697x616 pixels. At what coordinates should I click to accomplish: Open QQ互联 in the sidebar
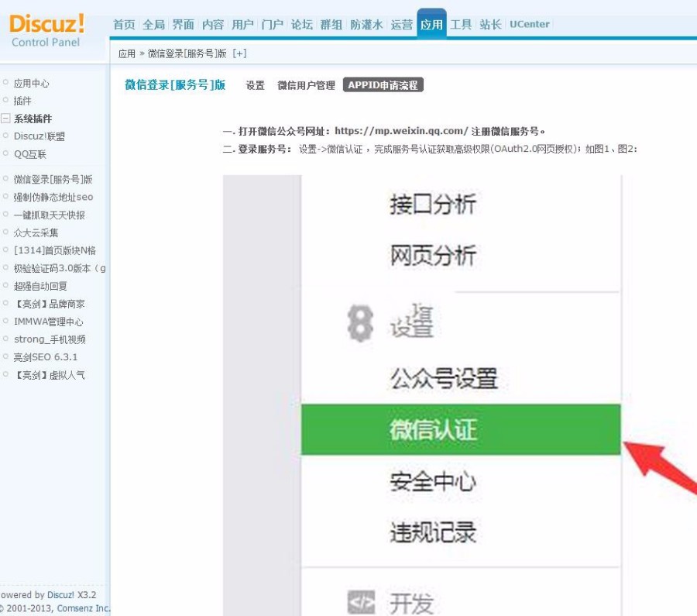coord(29,154)
